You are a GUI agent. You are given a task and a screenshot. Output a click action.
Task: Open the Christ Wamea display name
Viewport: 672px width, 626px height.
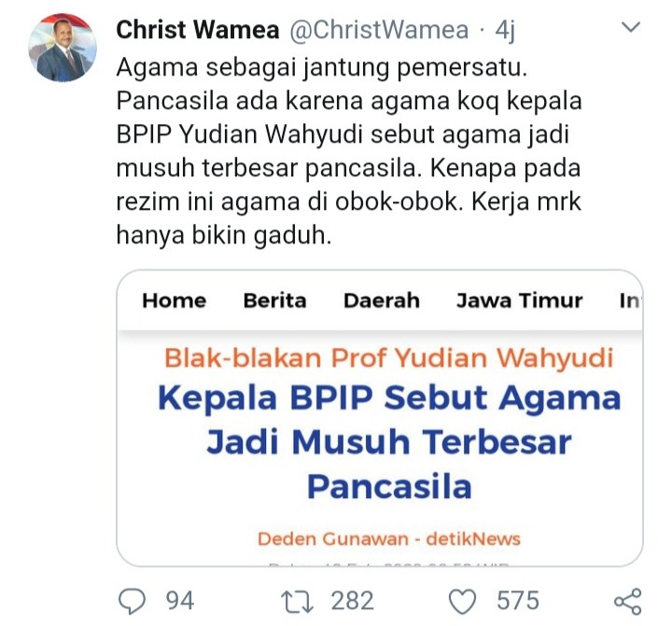(x=198, y=30)
